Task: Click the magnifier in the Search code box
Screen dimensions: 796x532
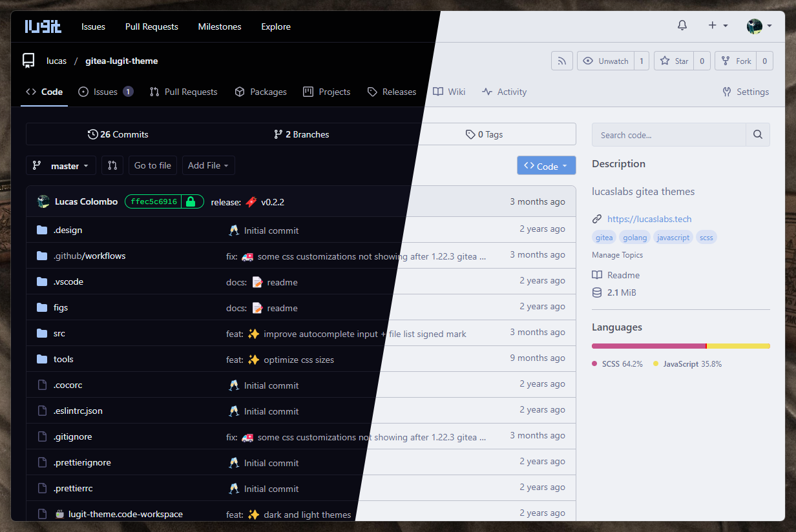Action: pos(757,134)
